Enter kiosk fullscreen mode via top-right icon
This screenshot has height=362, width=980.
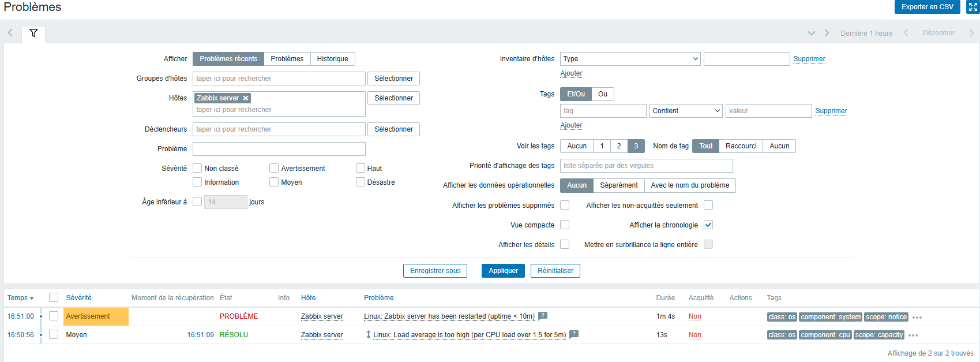click(973, 7)
